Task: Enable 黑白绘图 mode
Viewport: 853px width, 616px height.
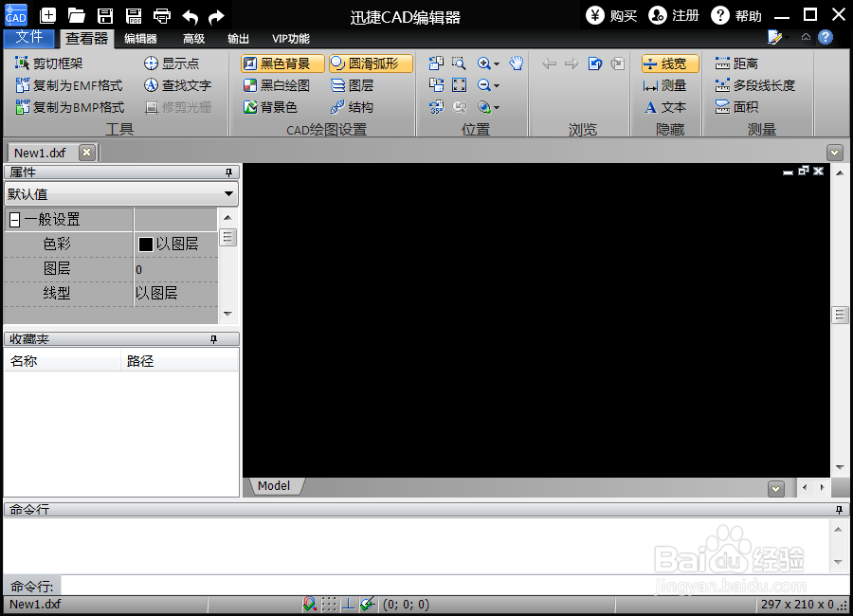Action: click(277, 85)
